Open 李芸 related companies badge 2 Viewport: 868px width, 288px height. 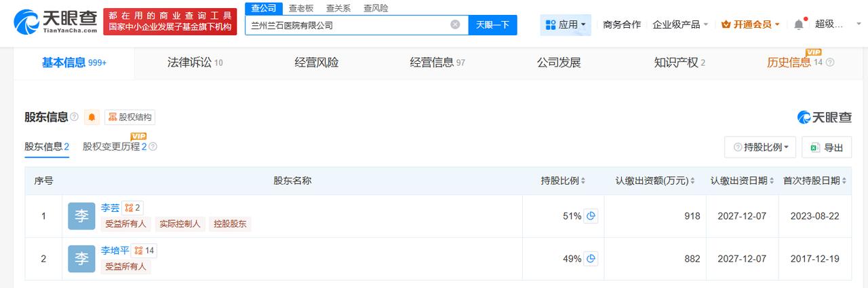point(133,208)
